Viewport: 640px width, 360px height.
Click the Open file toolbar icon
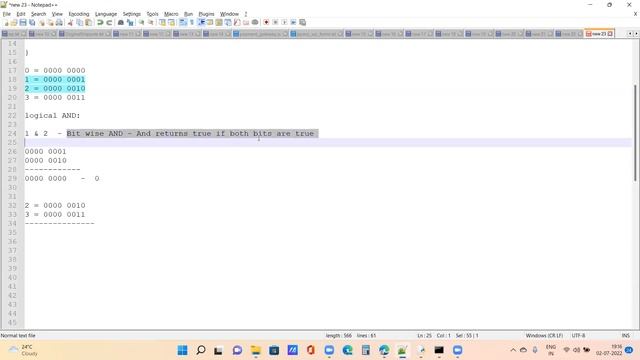(14, 22)
